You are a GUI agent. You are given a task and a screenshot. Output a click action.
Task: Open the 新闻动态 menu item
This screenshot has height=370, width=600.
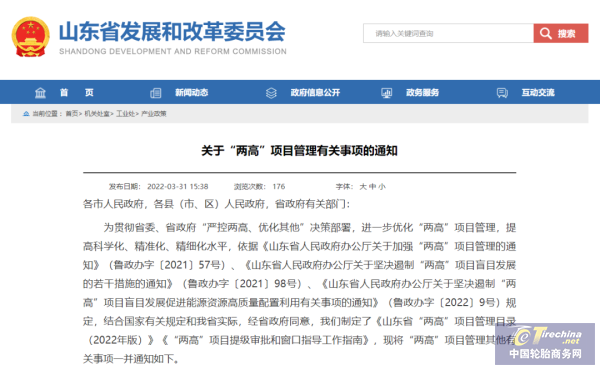(x=192, y=93)
